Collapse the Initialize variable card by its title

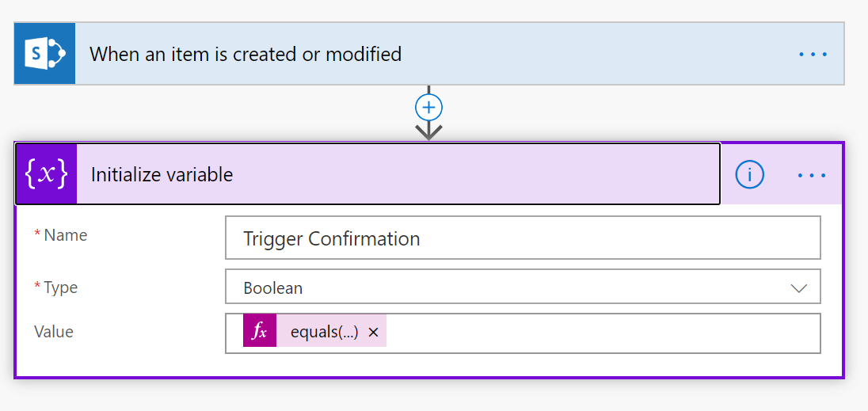[162, 175]
